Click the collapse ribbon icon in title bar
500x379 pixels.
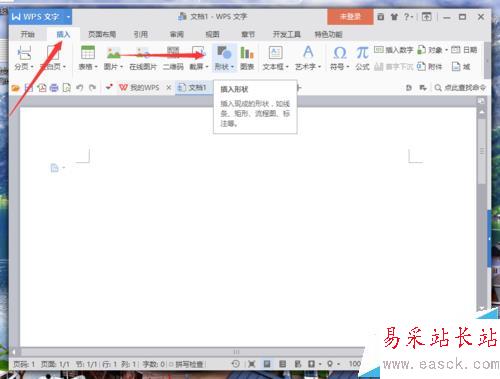pos(426,17)
